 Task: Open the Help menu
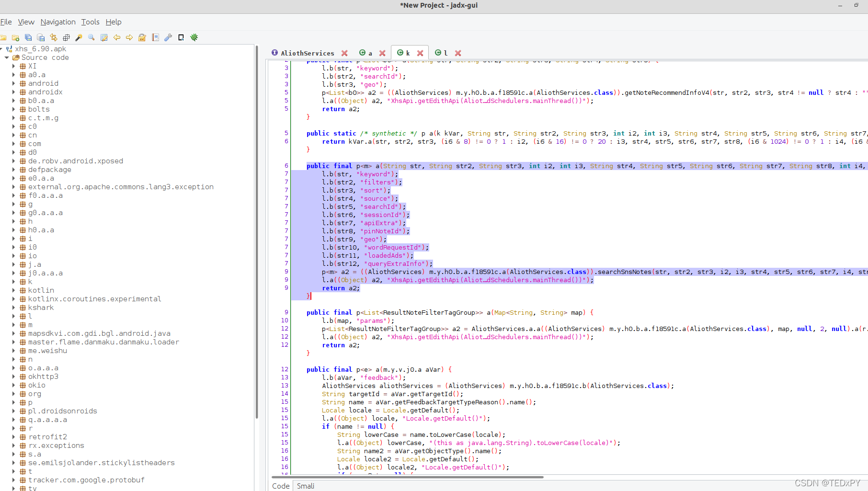coord(114,22)
